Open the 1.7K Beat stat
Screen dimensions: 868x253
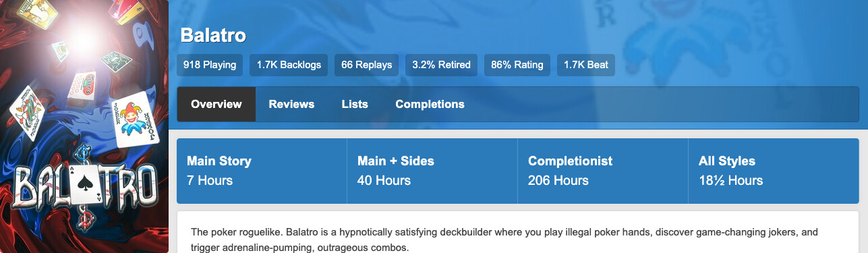click(586, 65)
